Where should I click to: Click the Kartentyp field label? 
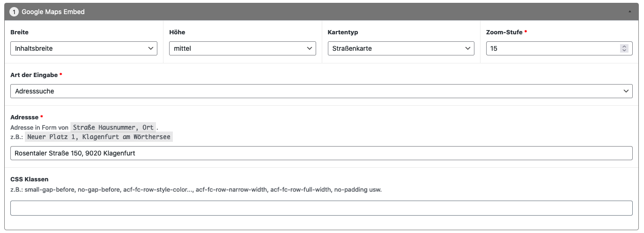(x=342, y=32)
